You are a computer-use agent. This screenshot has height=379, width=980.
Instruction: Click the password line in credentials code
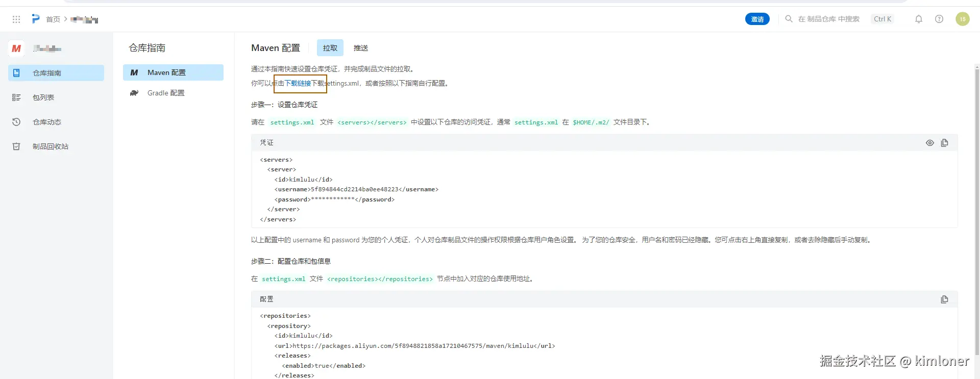coord(334,199)
